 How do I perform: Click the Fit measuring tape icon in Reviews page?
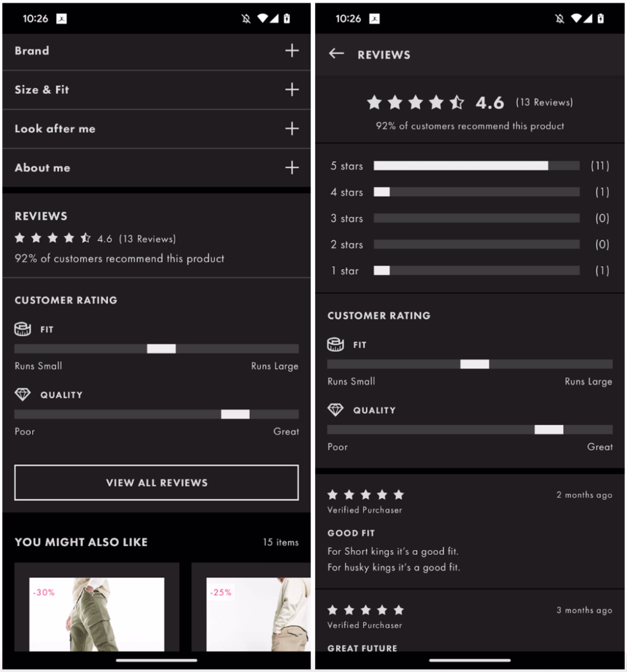(335, 344)
